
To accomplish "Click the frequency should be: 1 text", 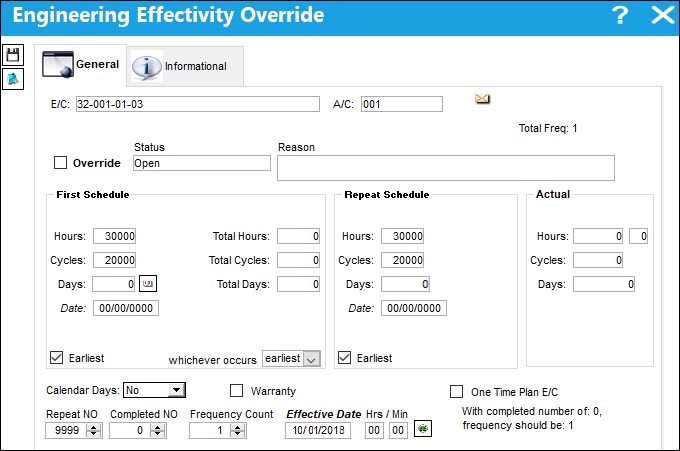I will [518, 425].
